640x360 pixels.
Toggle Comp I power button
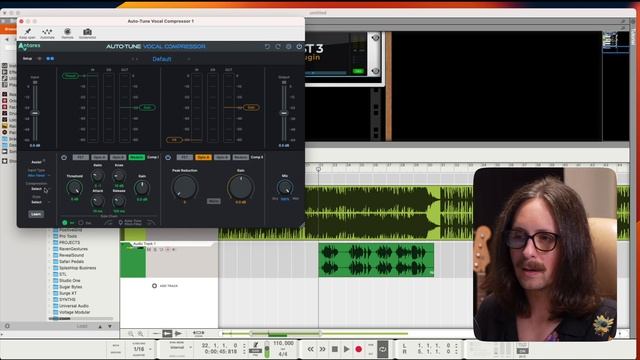pos(64,157)
